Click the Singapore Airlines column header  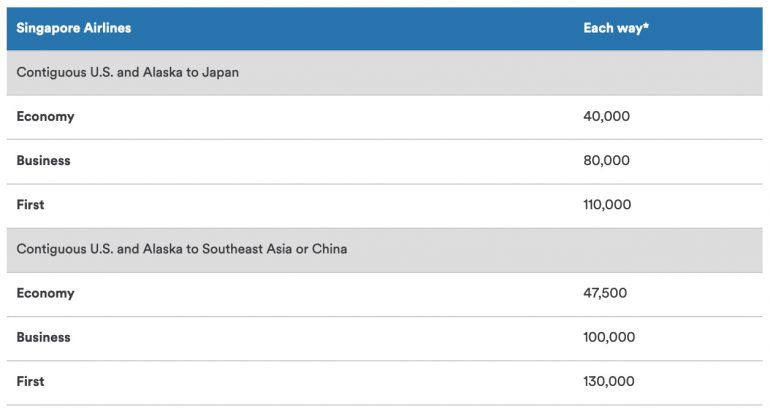(74, 28)
